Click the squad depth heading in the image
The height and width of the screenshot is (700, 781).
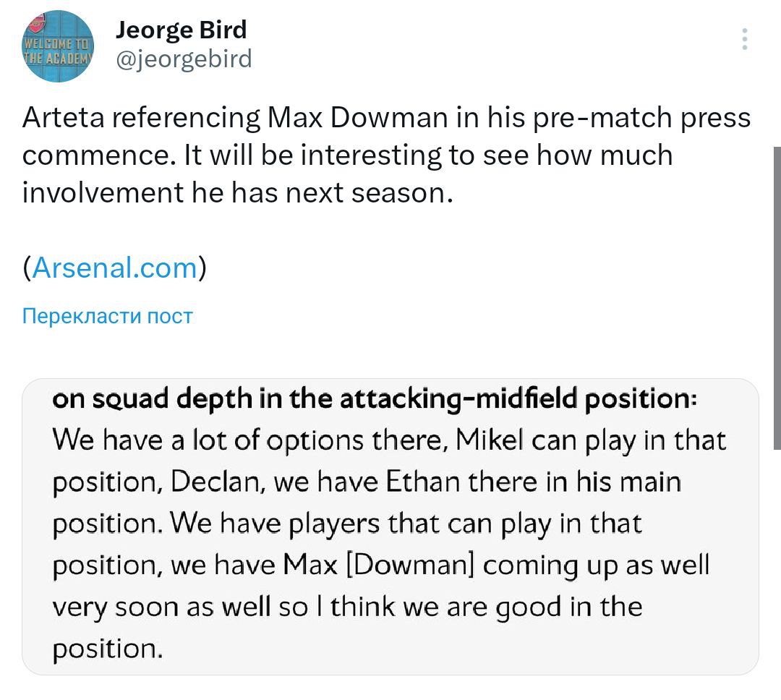pos(375,400)
